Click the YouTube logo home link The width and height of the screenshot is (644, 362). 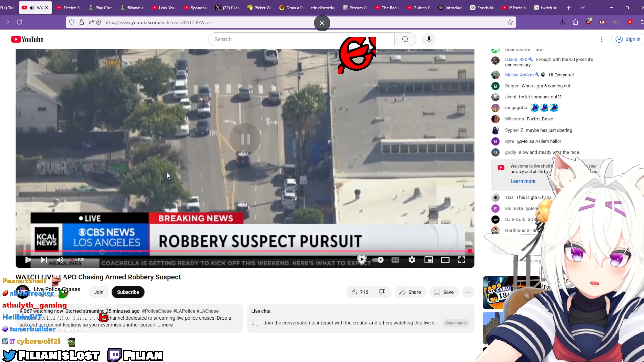click(27, 39)
